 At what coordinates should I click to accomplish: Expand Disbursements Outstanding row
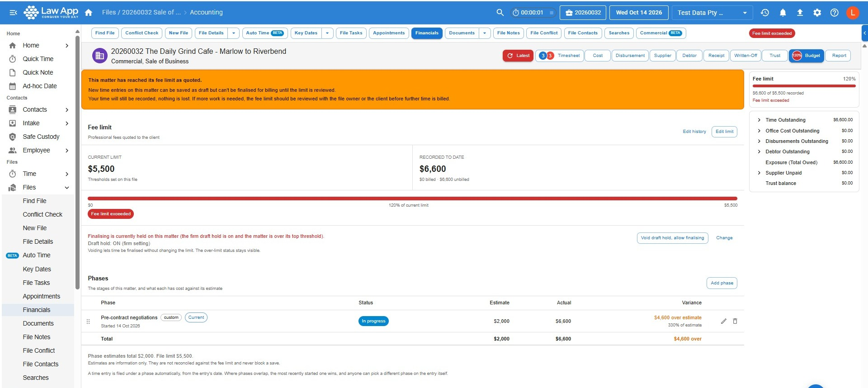(759, 141)
